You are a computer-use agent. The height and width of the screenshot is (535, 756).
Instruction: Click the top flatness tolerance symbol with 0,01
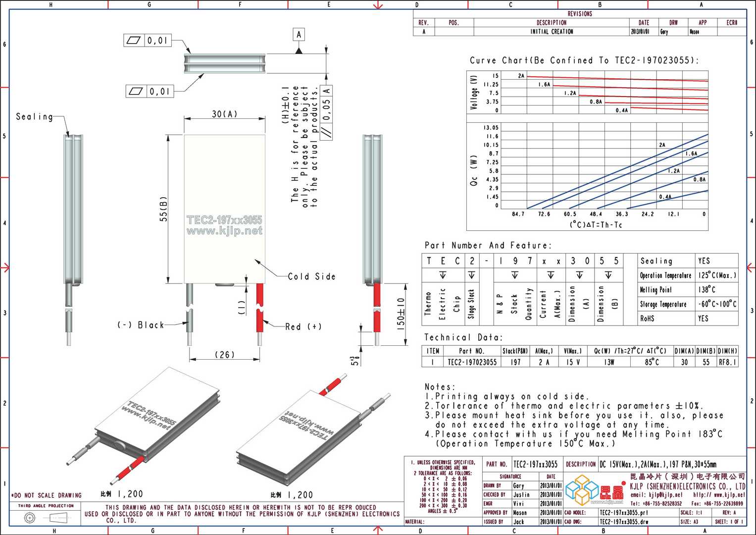tap(148, 41)
